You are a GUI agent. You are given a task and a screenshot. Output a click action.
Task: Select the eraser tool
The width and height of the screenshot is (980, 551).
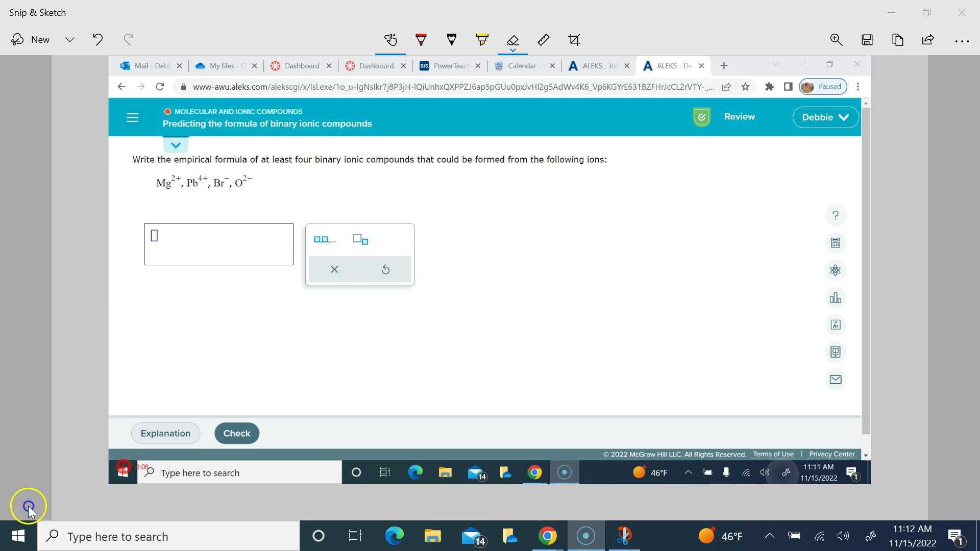click(x=513, y=39)
